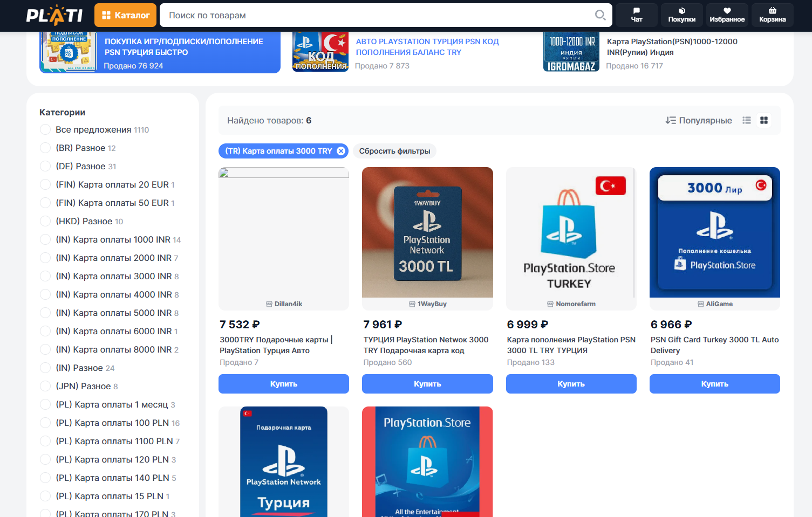Open the 1WayBuy 3000 TL product image
This screenshot has height=517, width=812.
coord(427,232)
